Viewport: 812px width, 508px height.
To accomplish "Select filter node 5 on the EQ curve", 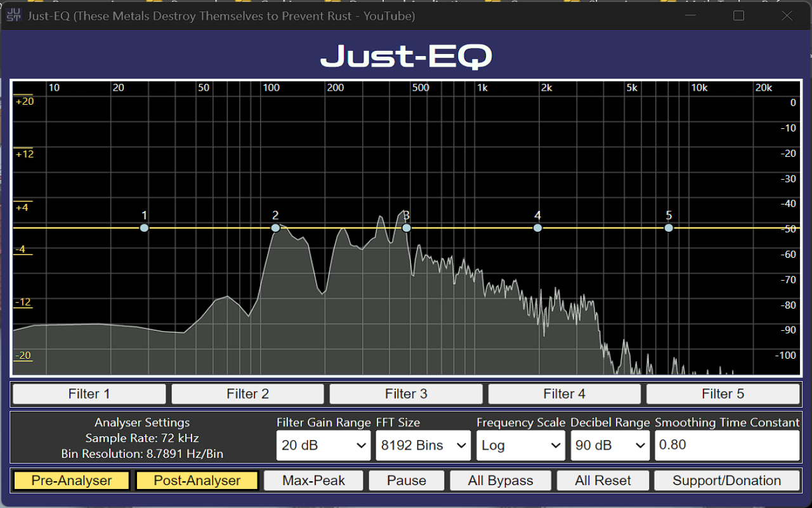I will coord(669,228).
